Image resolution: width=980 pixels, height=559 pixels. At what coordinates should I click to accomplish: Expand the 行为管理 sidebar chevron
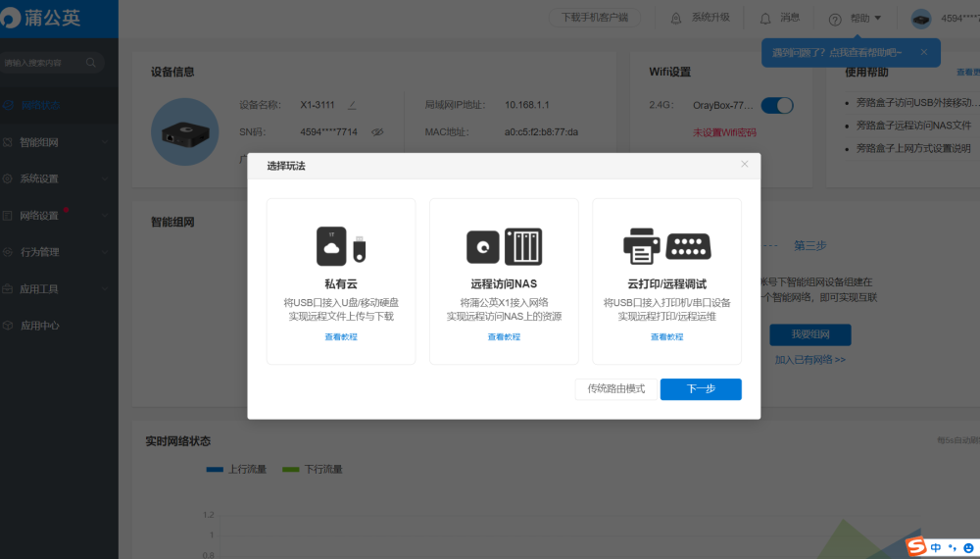[105, 252]
